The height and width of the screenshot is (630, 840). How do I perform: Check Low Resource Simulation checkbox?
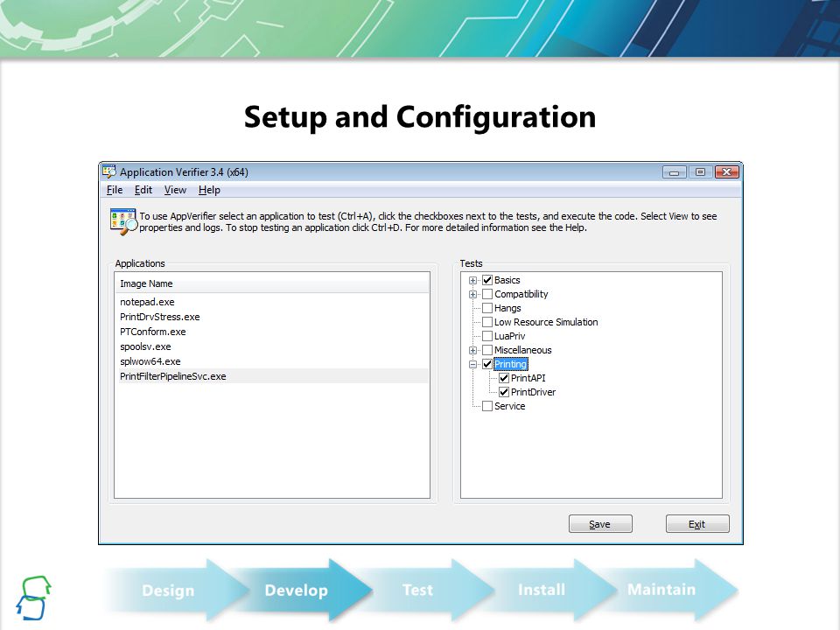point(487,322)
